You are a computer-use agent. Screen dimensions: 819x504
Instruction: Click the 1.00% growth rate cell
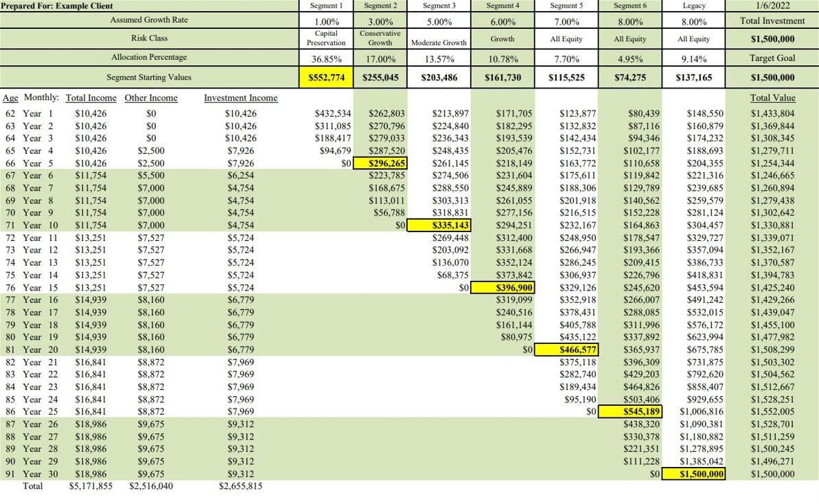tap(327, 22)
